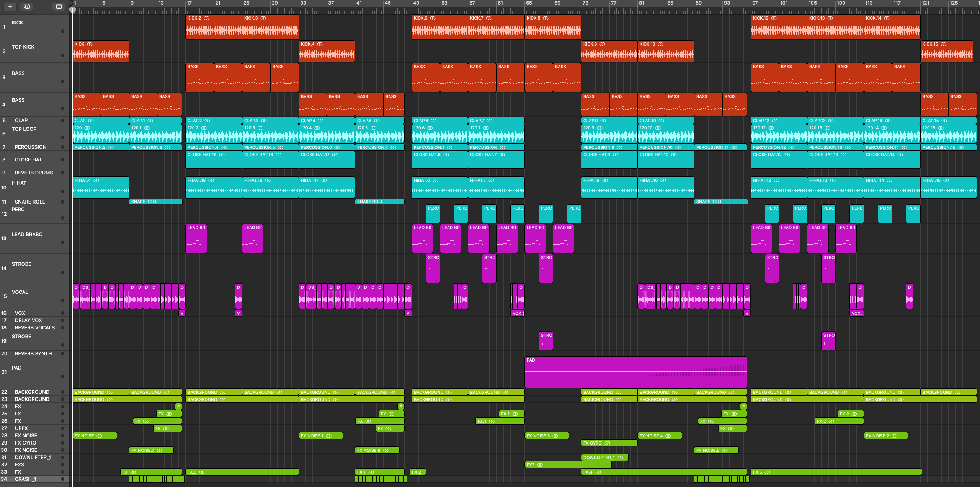Select the FX3 track header
The image size is (980, 487).
(34, 464)
